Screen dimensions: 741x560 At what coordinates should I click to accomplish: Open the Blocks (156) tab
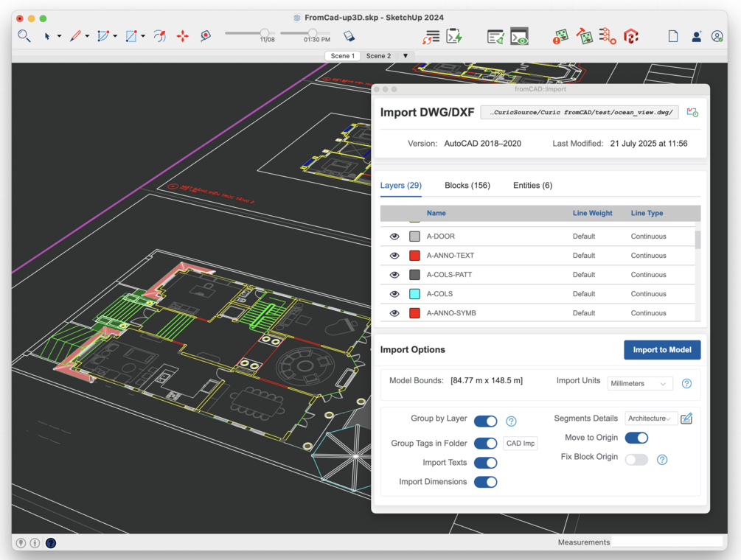click(467, 186)
